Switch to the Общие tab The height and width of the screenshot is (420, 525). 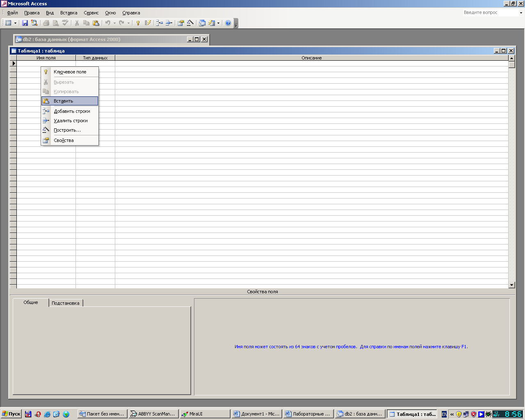(31, 302)
